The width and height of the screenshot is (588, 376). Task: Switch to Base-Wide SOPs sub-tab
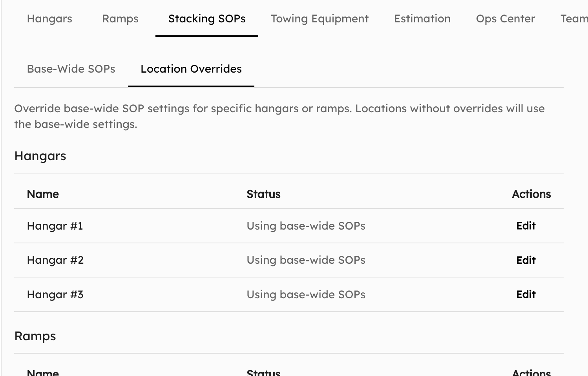tap(71, 69)
